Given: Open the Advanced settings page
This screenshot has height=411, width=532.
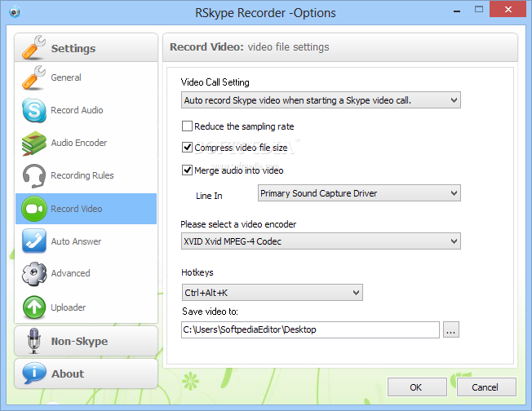Looking at the screenshot, I should tap(86, 273).
